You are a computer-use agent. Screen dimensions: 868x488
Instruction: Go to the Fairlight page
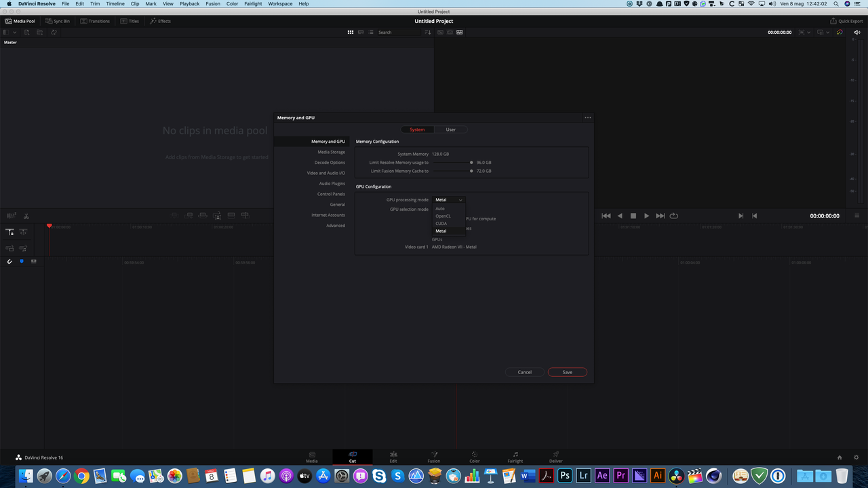pyautogui.click(x=515, y=457)
